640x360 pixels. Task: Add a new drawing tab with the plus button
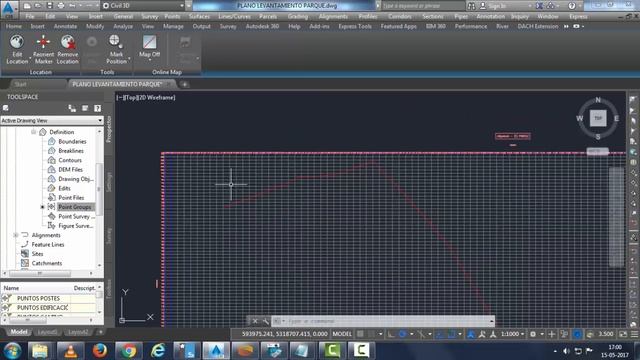(x=184, y=84)
